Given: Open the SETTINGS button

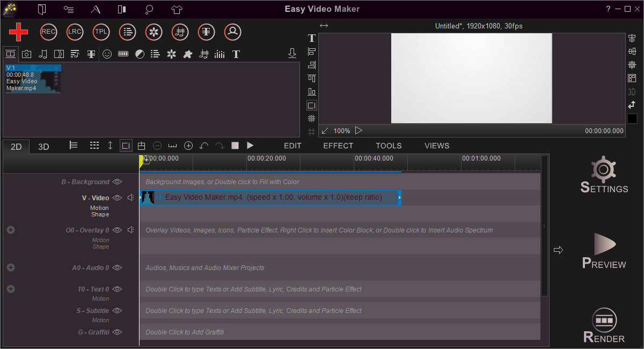Looking at the screenshot, I should pyautogui.click(x=604, y=175).
